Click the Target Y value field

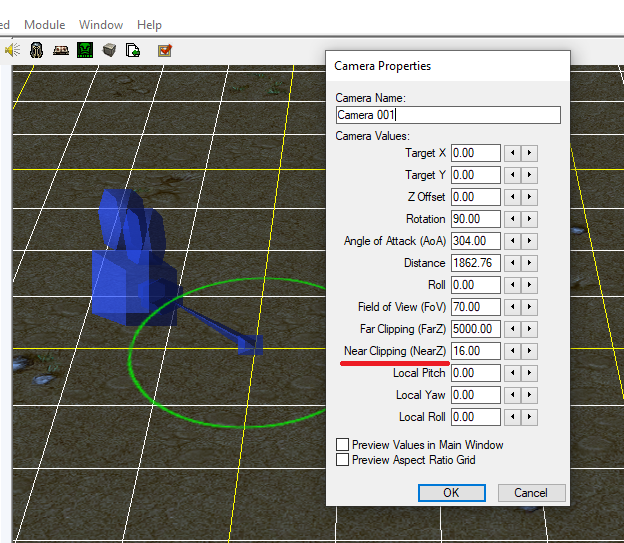(x=476, y=175)
